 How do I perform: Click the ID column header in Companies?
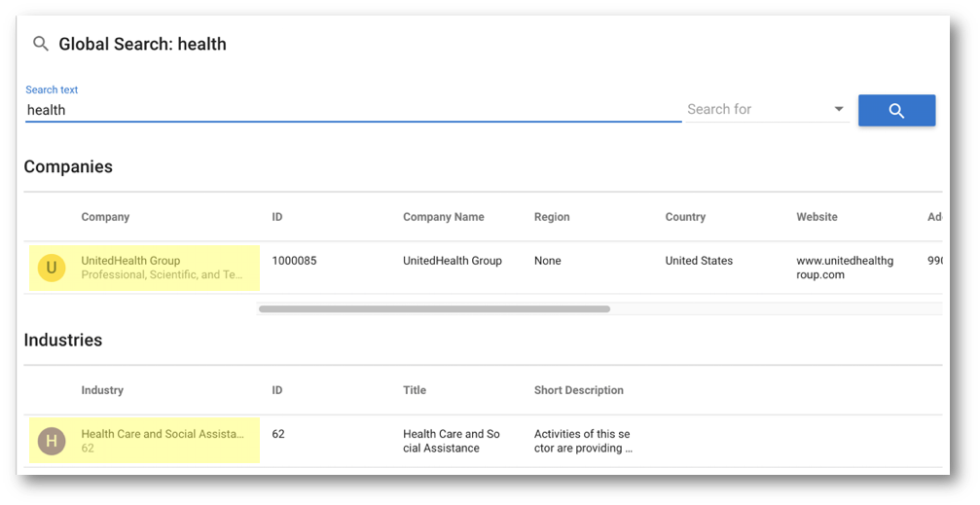coord(277,217)
